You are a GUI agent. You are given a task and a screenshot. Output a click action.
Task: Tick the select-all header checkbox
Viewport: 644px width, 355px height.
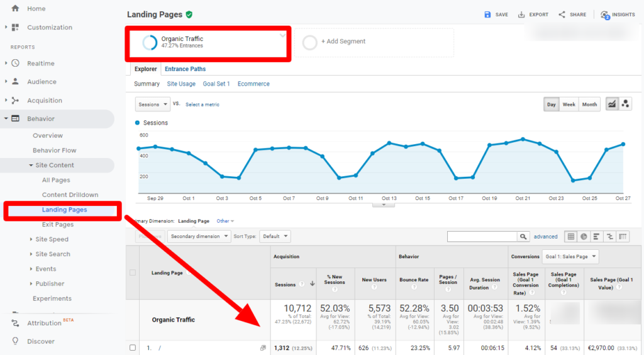click(x=133, y=273)
